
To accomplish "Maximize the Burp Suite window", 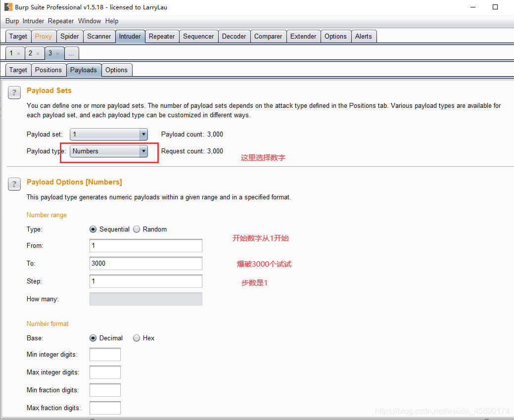I will tap(495, 7).
